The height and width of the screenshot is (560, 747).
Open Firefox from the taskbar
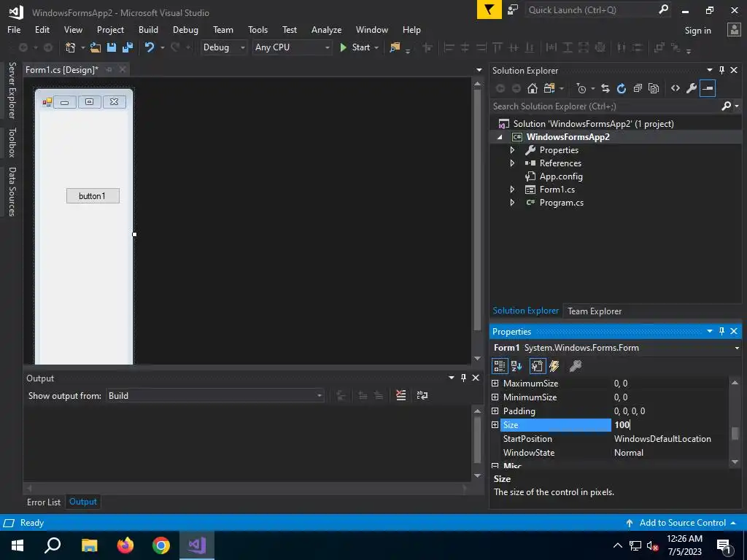tap(125, 545)
